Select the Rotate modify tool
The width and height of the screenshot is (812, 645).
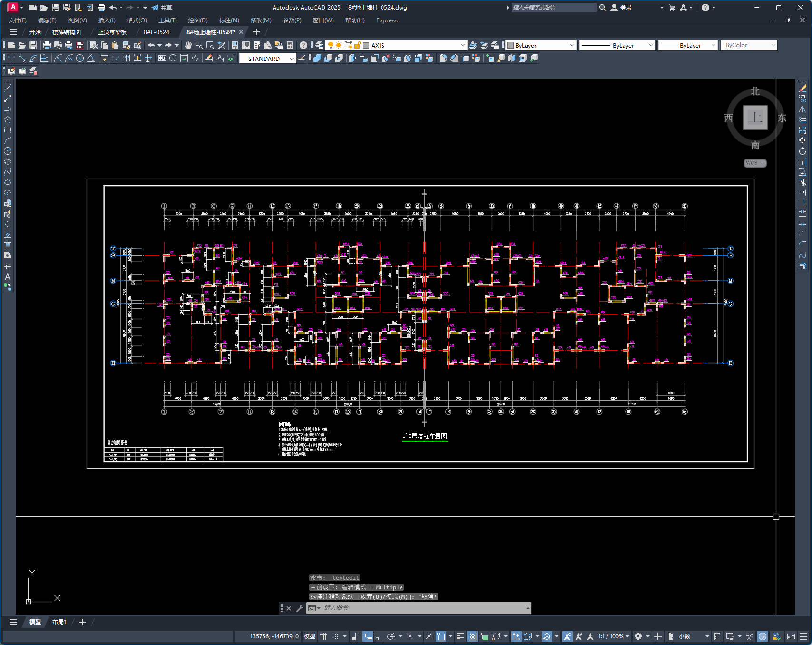pos(802,151)
